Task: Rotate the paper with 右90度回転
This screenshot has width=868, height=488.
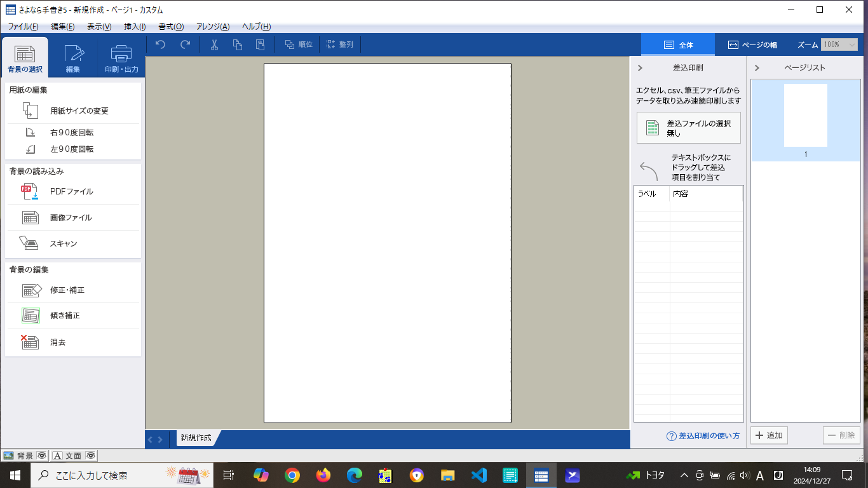Action: (x=72, y=133)
